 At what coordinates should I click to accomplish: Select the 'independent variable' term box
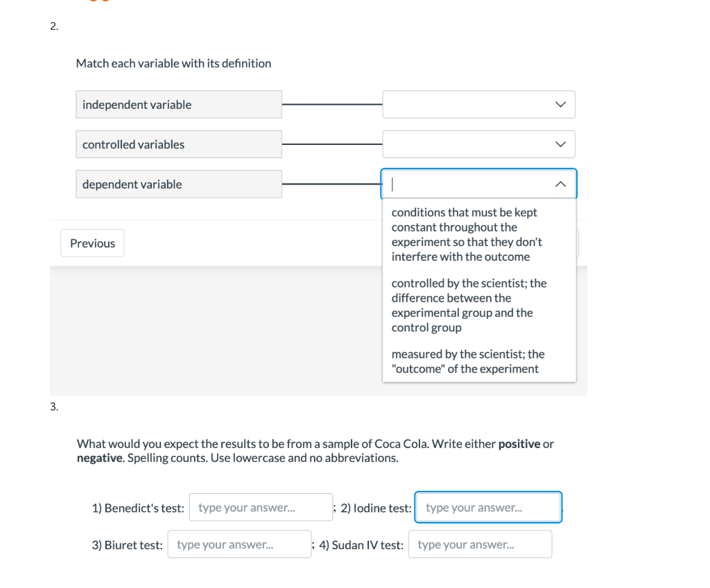tap(178, 104)
